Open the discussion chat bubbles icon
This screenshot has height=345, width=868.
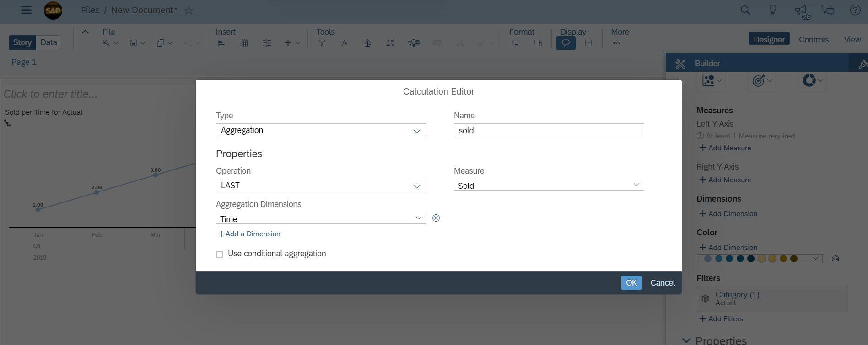click(828, 10)
